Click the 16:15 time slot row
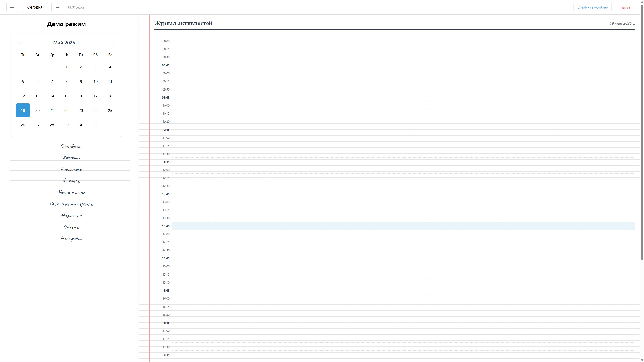 pos(403,307)
